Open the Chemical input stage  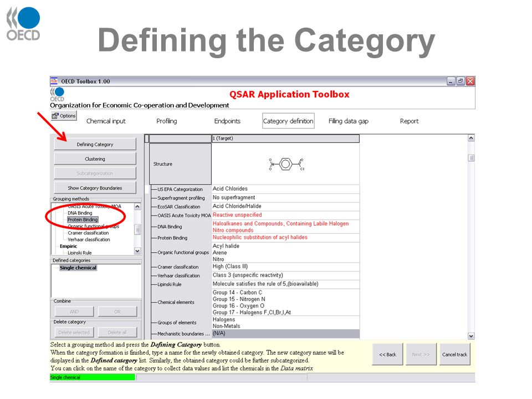click(106, 121)
